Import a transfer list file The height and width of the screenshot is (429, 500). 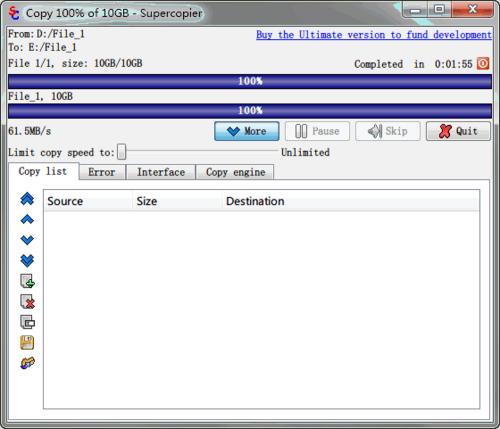(27, 363)
